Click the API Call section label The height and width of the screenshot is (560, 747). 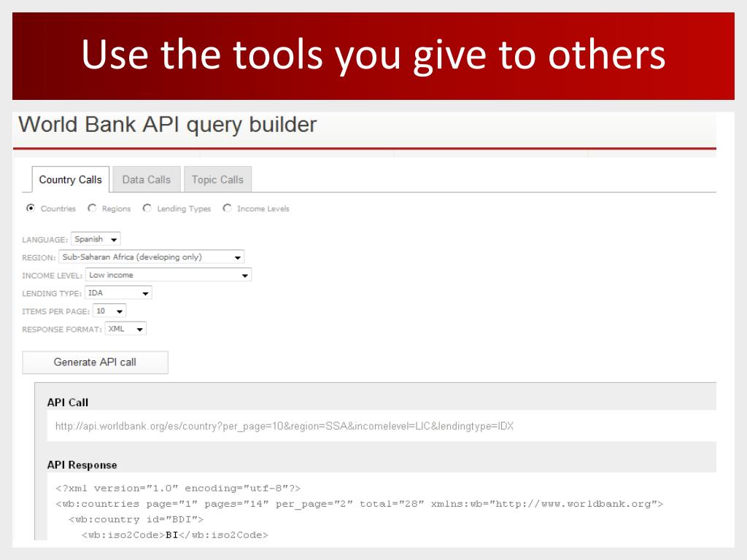point(68,402)
